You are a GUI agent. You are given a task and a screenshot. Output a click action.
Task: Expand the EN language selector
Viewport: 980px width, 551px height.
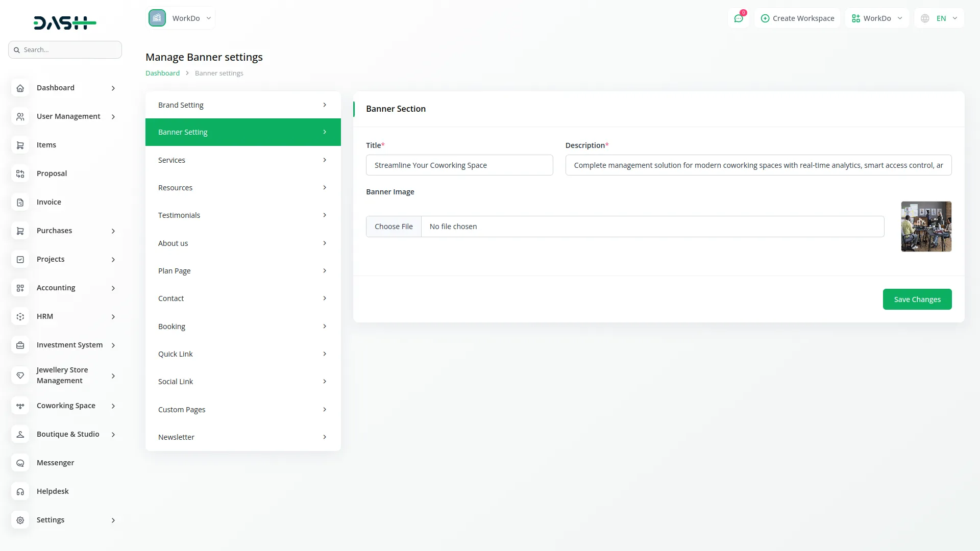[939, 18]
